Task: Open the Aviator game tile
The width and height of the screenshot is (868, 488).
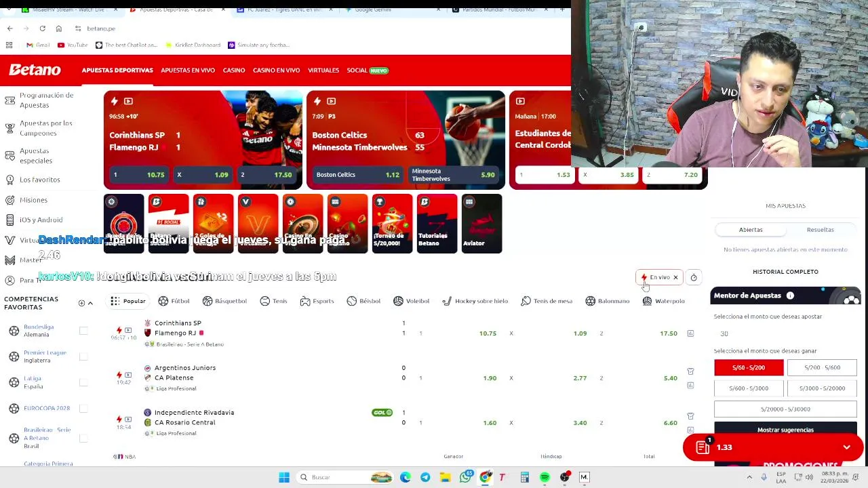Action: pyautogui.click(x=481, y=224)
